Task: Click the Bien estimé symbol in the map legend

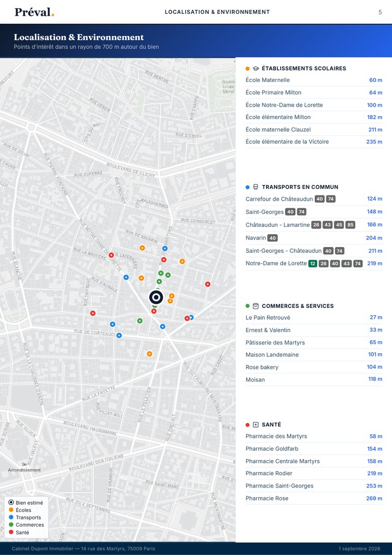Action: 11,502
